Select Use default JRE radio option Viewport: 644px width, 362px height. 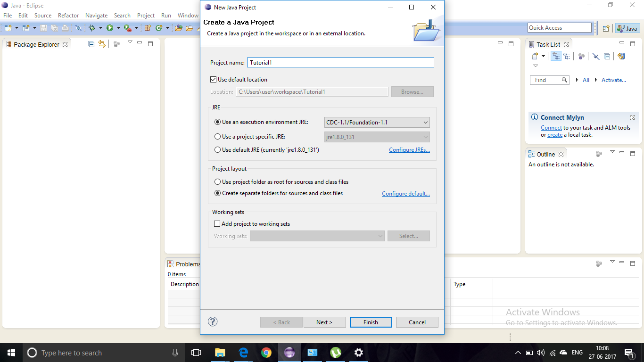point(217,150)
